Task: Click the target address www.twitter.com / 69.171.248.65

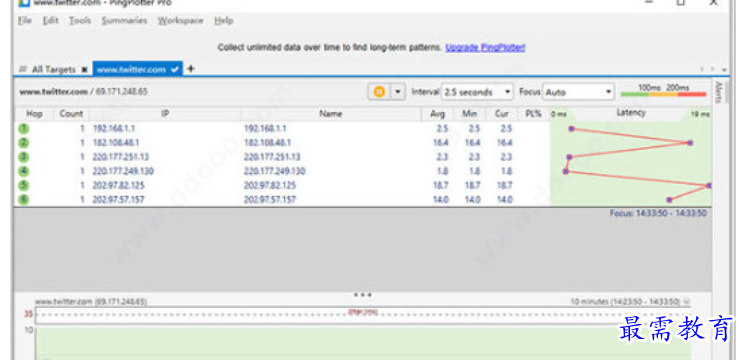Action: pyautogui.click(x=83, y=92)
